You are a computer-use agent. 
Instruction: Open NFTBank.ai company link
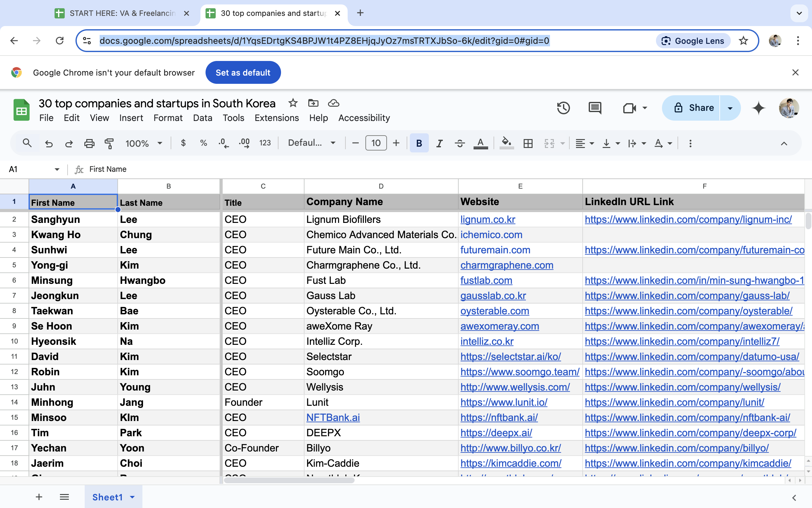(x=333, y=417)
